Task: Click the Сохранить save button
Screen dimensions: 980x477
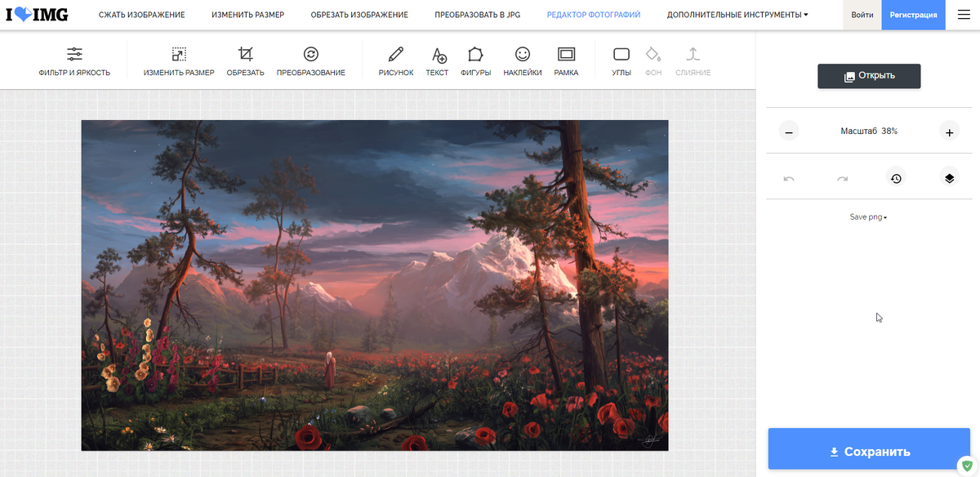Action: tap(869, 448)
